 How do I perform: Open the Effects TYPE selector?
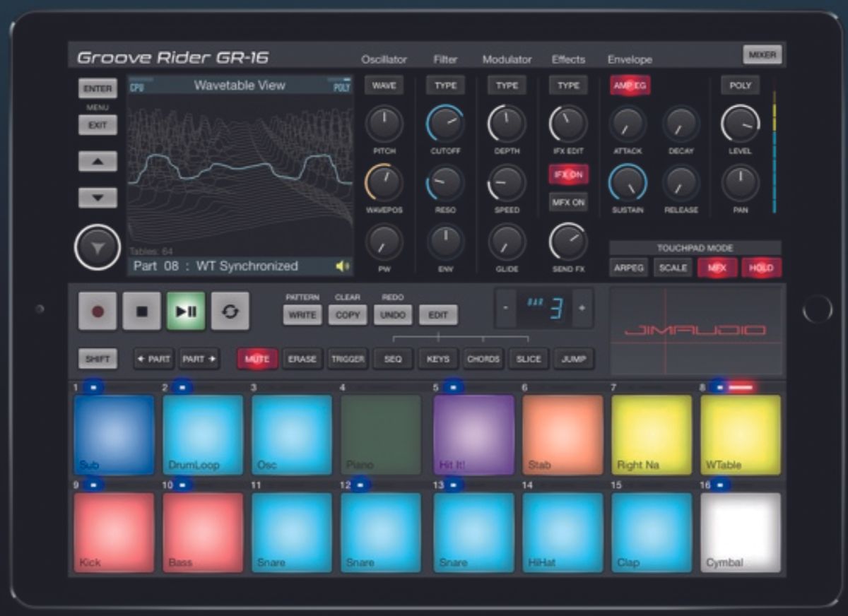tap(567, 85)
